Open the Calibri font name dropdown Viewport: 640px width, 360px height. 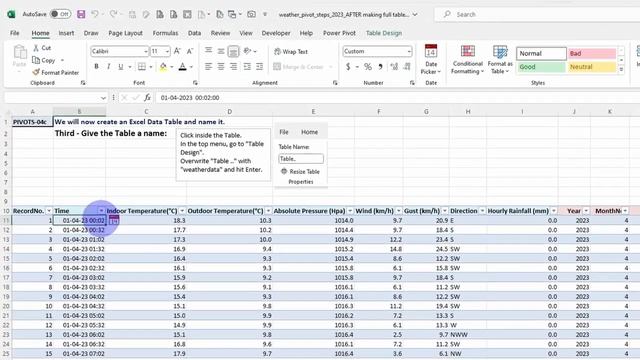point(146,51)
